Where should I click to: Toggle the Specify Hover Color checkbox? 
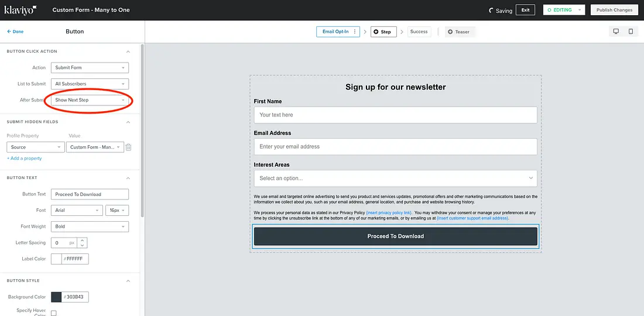click(54, 313)
